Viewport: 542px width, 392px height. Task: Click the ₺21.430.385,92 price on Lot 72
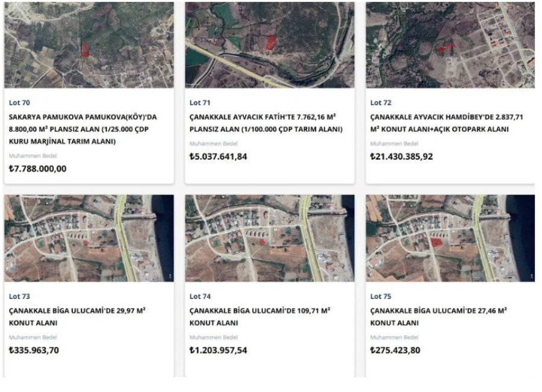(401, 157)
